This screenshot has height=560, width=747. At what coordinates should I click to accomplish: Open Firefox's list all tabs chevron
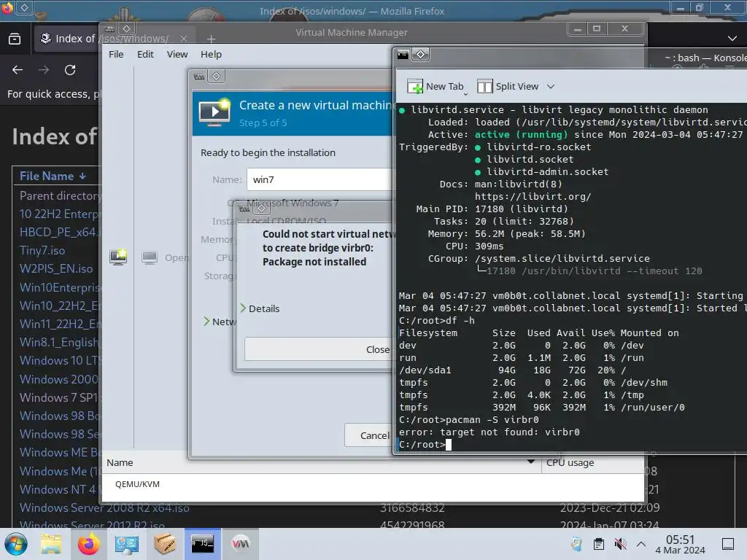point(732,38)
